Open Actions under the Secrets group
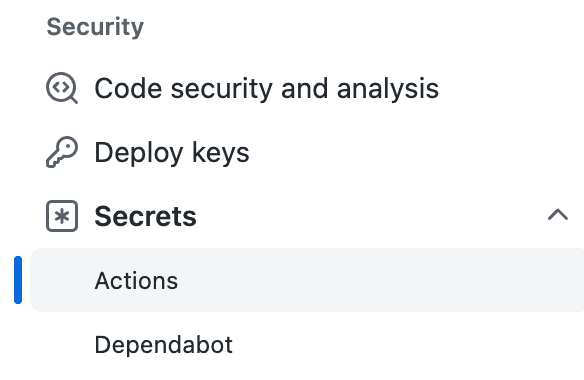Image resolution: width=584 pixels, height=380 pixels. [136, 281]
